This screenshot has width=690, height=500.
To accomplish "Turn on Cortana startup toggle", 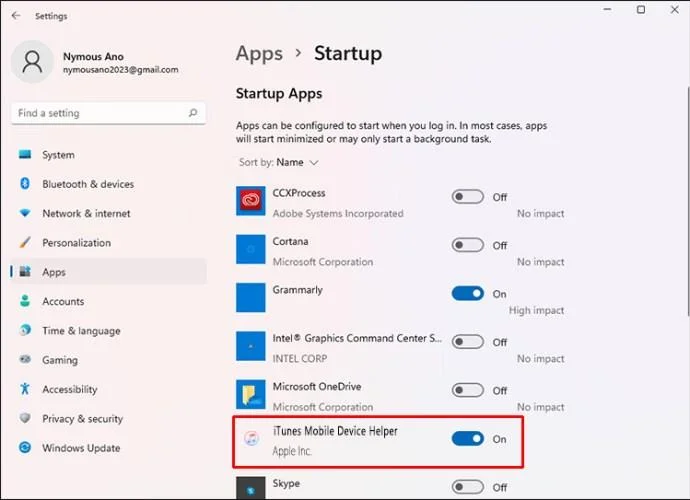I will pyautogui.click(x=467, y=245).
